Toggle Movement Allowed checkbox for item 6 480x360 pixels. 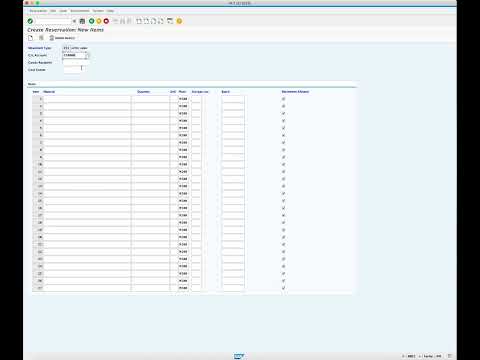[283, 135]
